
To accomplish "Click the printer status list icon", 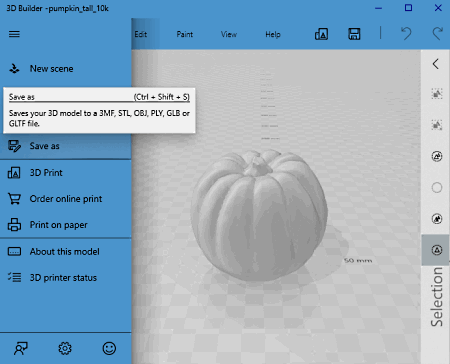I will coord(14,277).
